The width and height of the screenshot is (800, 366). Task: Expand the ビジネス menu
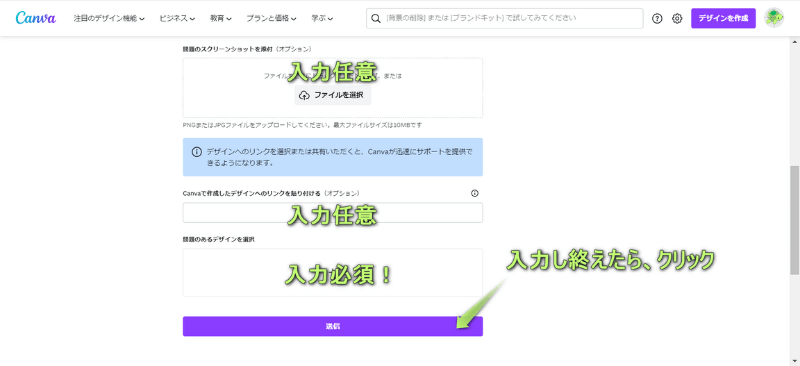click(177, 18)
